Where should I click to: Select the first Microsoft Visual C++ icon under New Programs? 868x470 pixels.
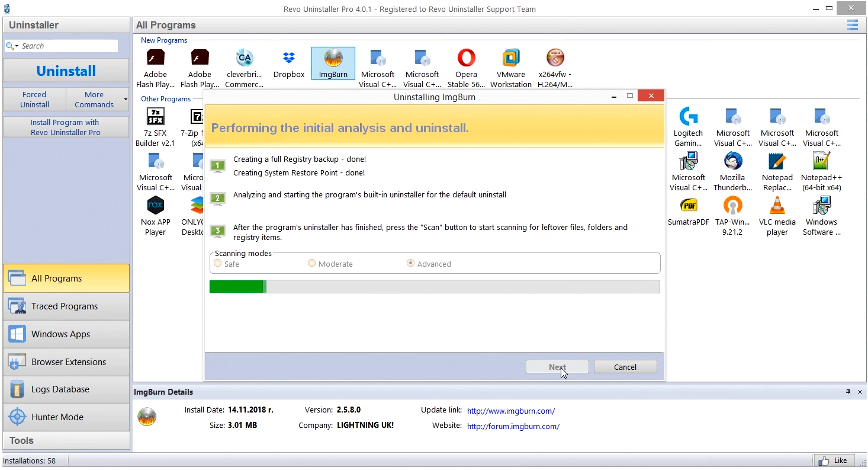[378, 58]
